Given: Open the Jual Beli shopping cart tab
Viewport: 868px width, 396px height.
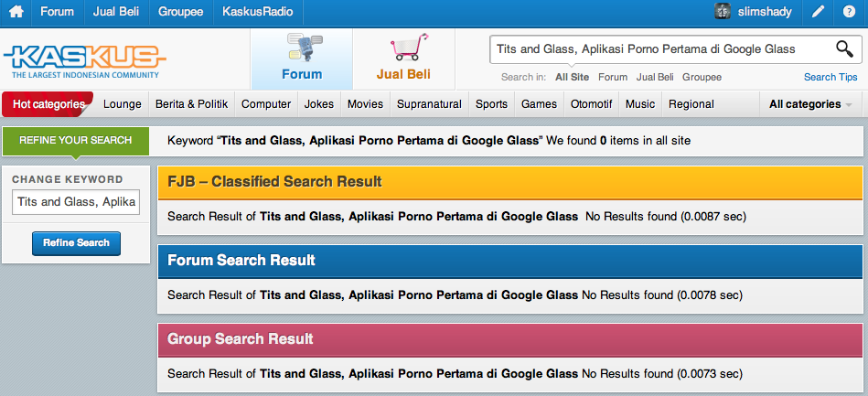Looking at the screenshot, I should click(x=403, y=59).
